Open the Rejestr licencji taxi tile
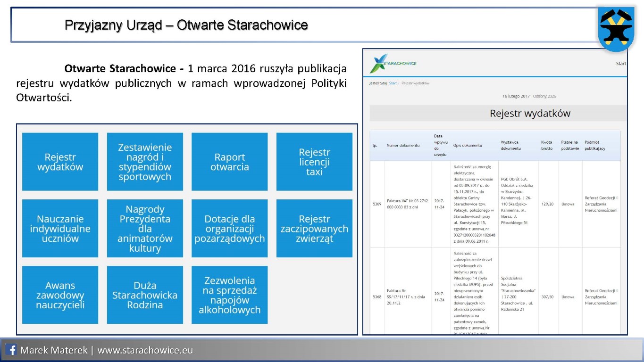644x362 pixels. click(x=314, y=162)
